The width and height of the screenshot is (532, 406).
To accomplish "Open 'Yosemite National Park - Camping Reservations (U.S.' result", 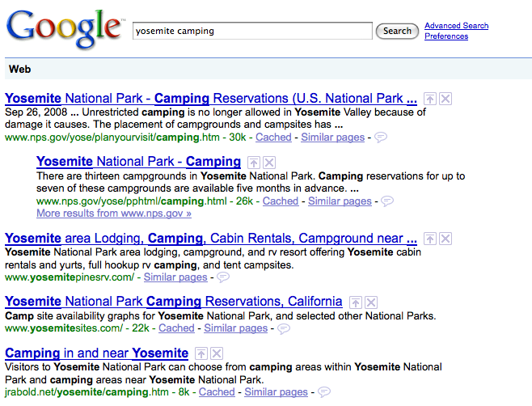I will pyautogui.click(x=211, y=99).
